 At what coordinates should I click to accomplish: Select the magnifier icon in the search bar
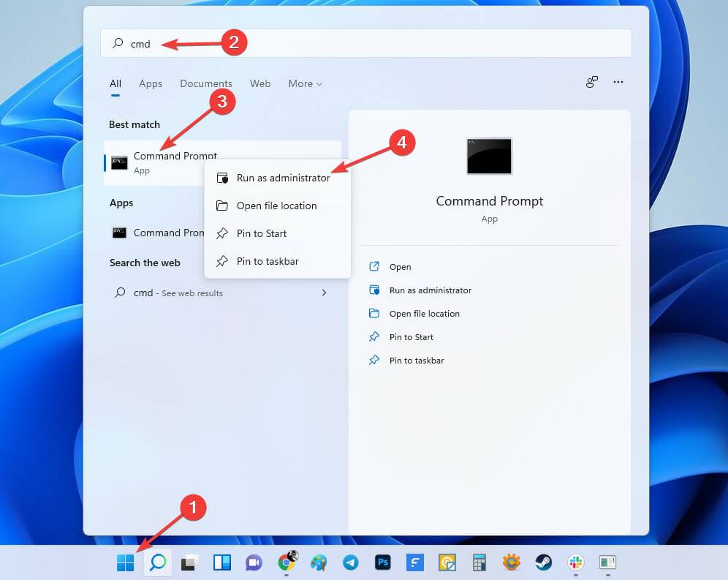pyautogui.click(x=117, y=43)
